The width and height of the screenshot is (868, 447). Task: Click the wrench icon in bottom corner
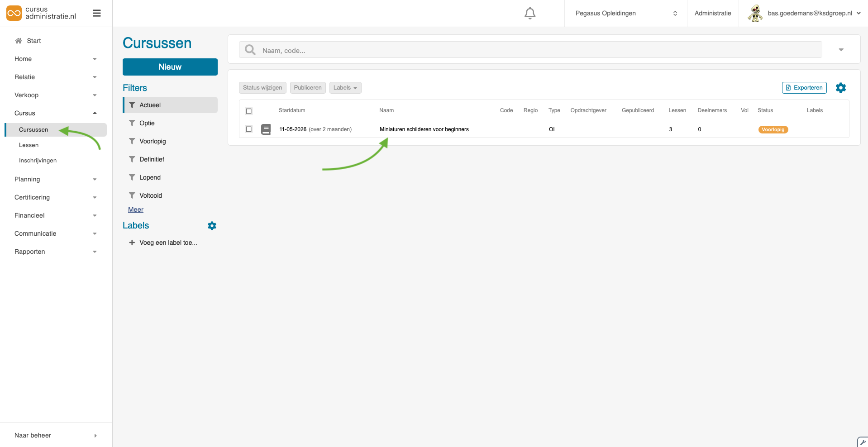pos(862,442)
